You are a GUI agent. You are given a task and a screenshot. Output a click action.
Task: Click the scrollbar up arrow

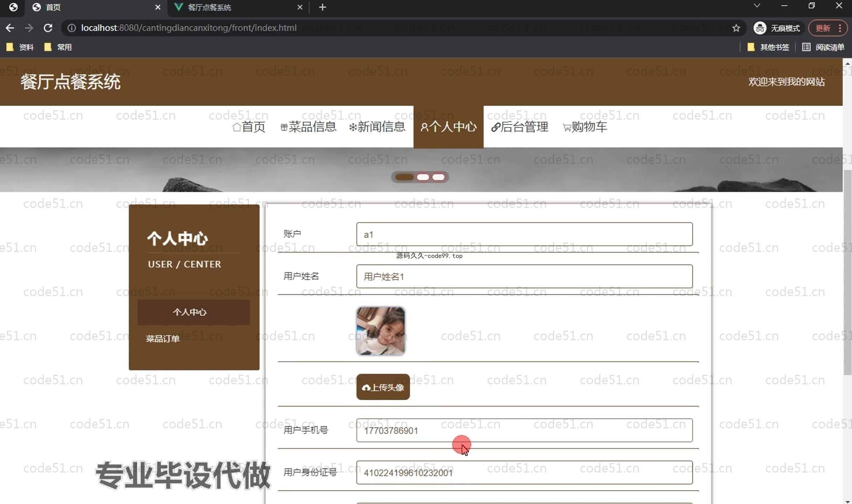[847, 63]
